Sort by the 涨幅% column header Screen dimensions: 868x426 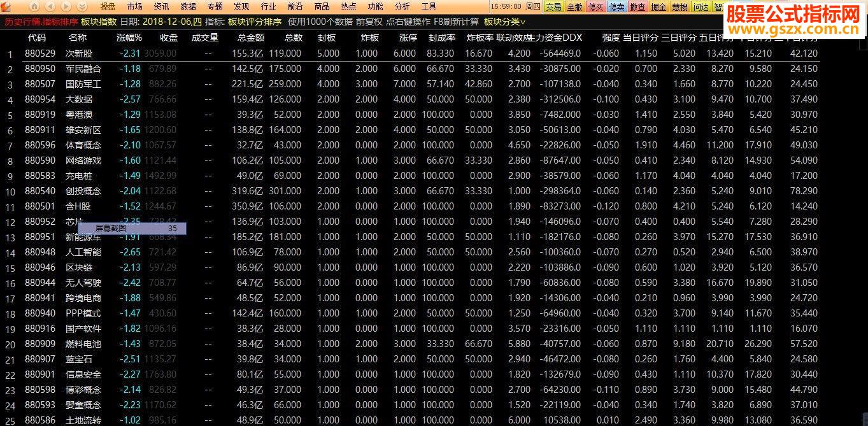click(x=129, y=38)
